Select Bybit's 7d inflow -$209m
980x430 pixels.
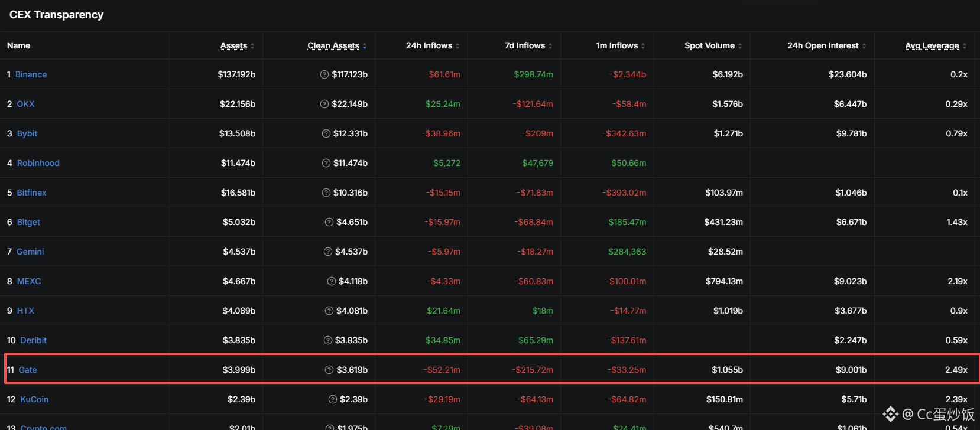point(537,133)
